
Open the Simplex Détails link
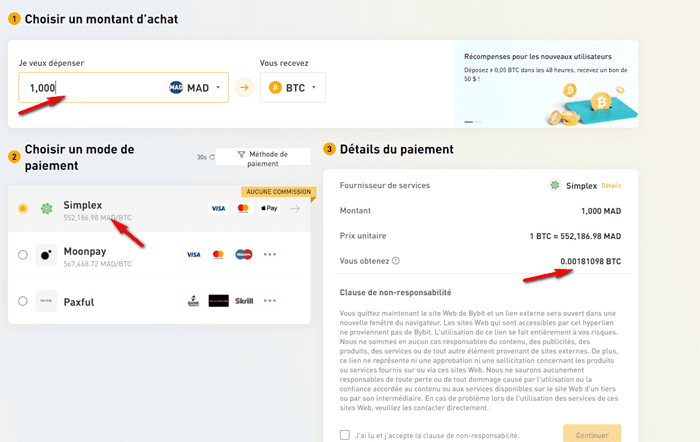click(x=611, y=185)
